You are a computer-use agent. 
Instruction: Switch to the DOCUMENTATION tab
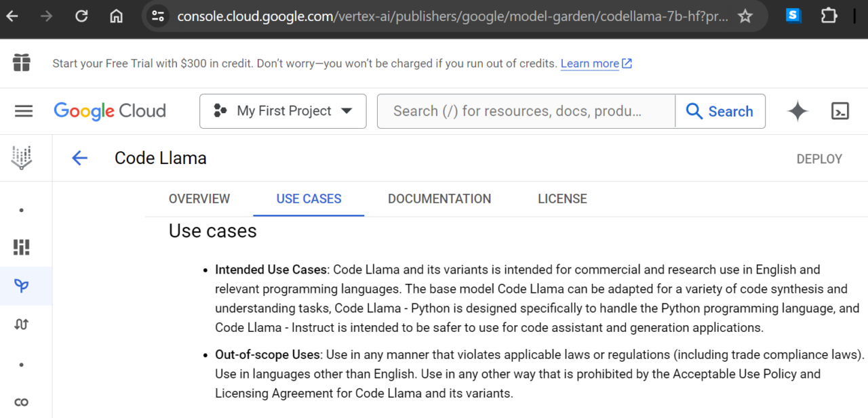click(x=439, y=198)
